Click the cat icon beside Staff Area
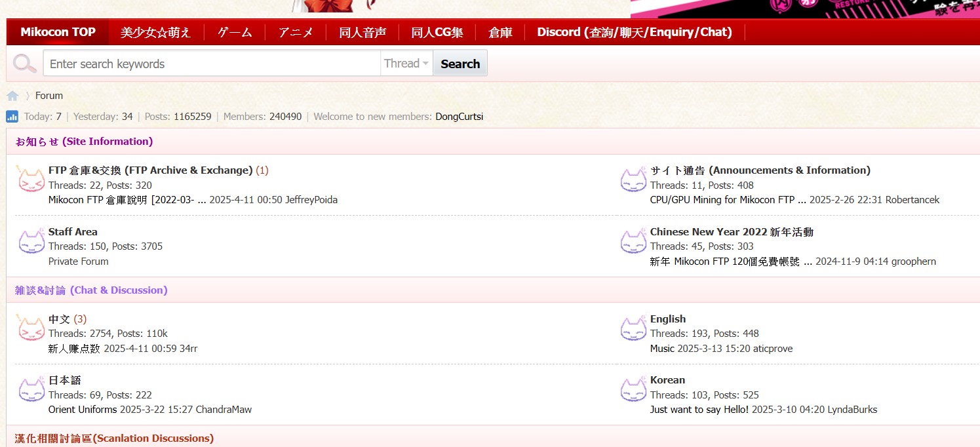This screenshot has width=980, height=447. coord(31,241)
